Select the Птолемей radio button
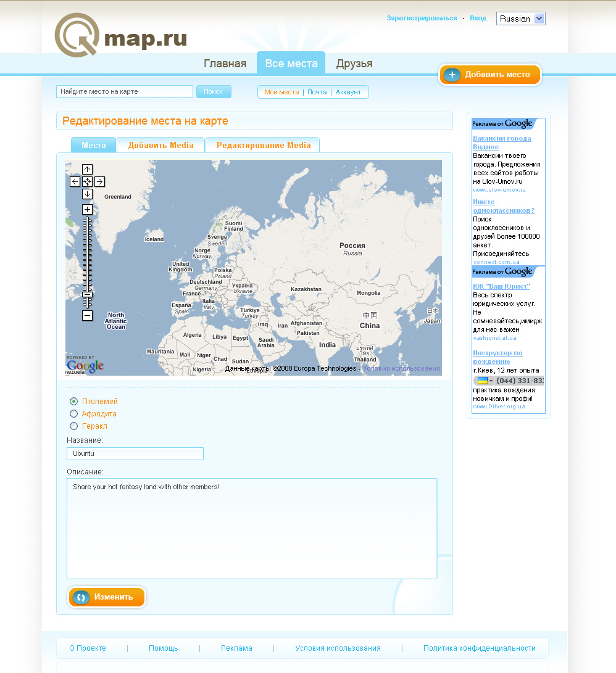 (73, 401)
